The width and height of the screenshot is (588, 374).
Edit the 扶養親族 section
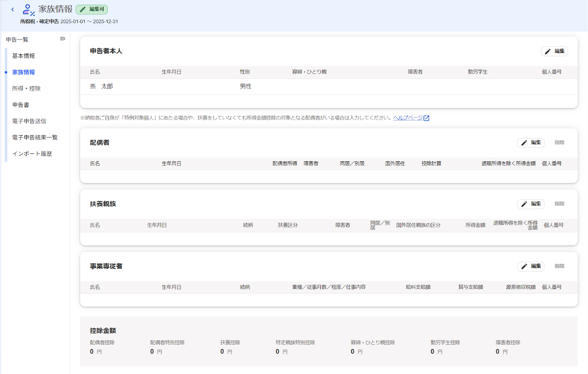pyautogui.click(x=531, y=204)
